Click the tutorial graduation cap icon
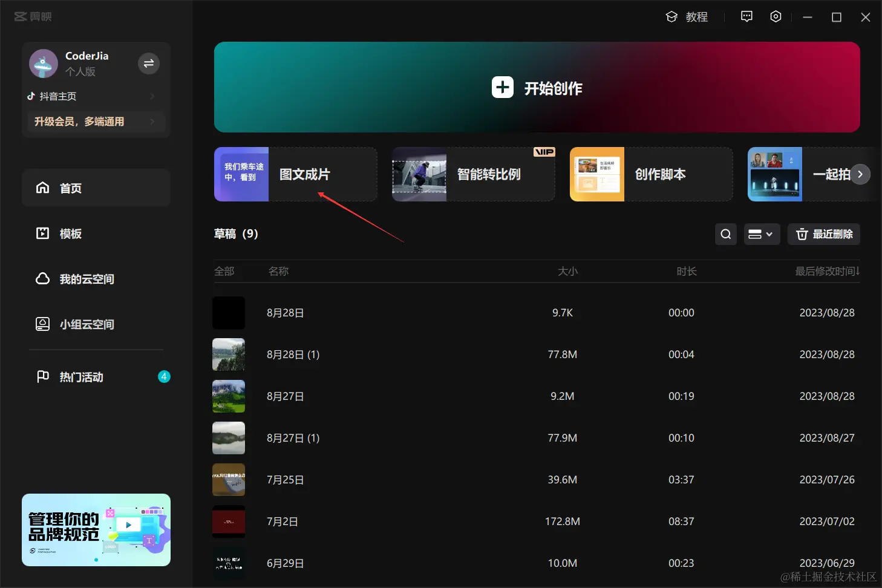The image size is (882, 588). pos(671,17)
